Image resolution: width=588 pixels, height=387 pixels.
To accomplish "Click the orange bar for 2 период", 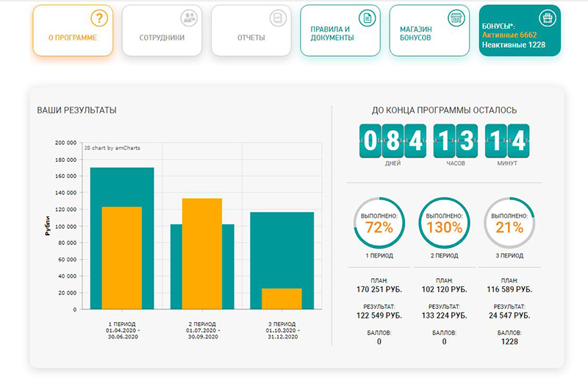I will pos(201,254).
